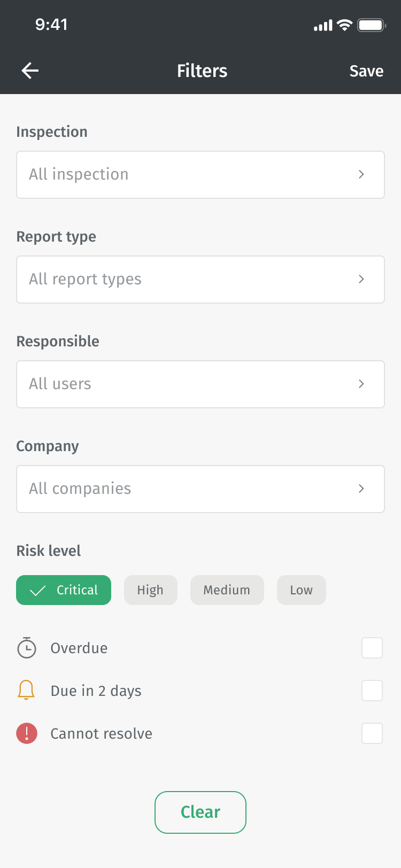This screenshot has height=868, width=401.
Task: Select the Medium risk level chip
Action: click(x=227, y=590)
